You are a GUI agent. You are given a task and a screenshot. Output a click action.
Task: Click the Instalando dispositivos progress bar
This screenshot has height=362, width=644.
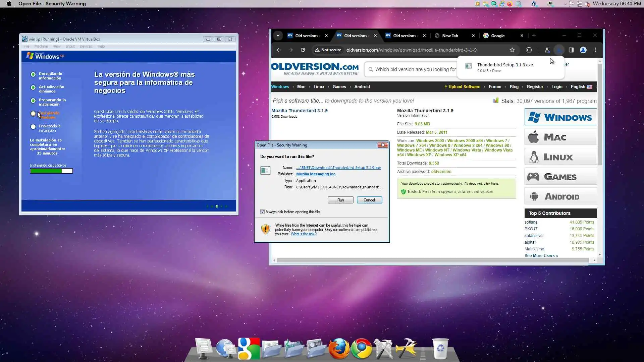pyautogui.click(x=51, y=171)
